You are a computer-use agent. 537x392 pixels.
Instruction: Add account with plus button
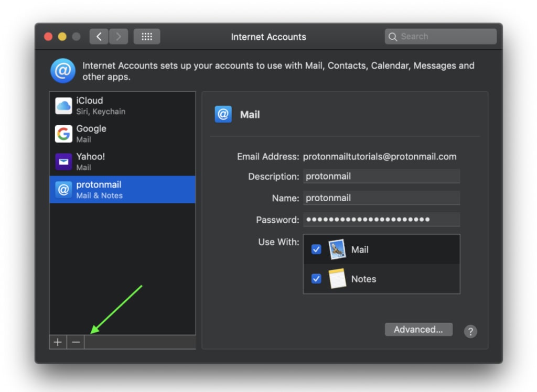58,342
